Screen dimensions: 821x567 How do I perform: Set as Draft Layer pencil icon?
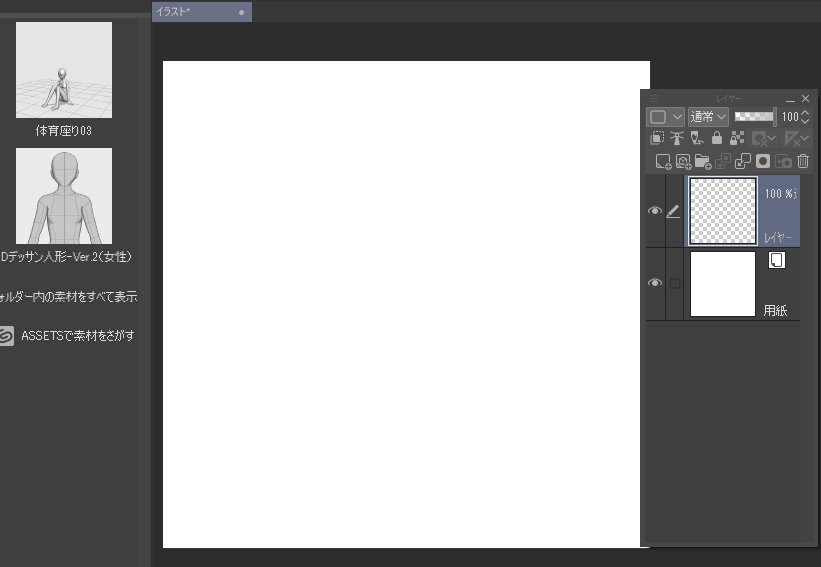click(697, 138)
